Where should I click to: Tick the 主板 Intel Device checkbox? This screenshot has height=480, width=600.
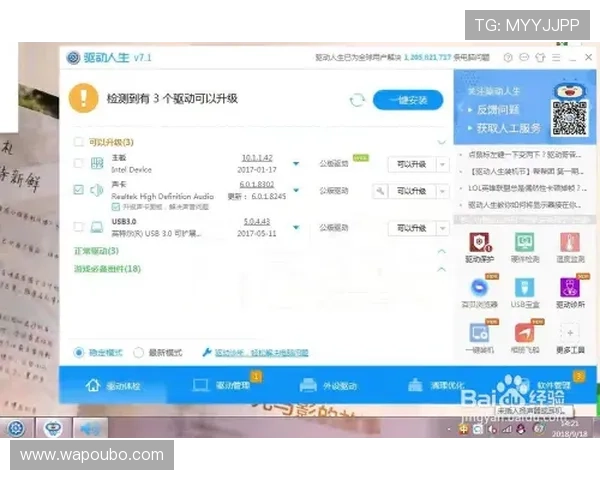[x=78, y=163]
